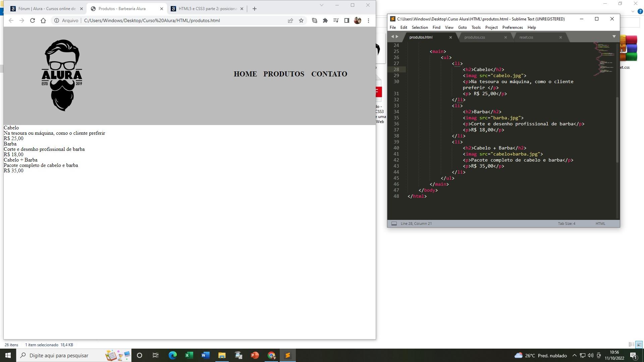Open Excel from taskbar

click(189, 355)
